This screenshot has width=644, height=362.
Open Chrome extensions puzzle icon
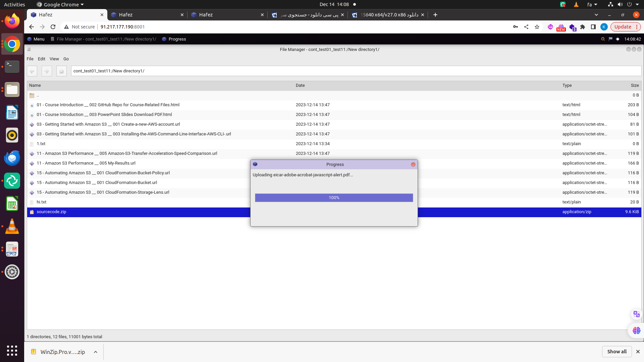coord(583,27)
